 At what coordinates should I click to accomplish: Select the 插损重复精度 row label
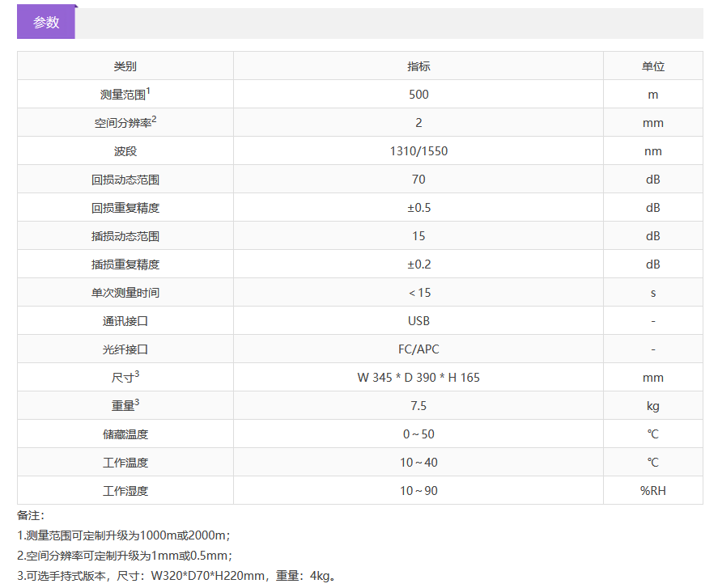coord(125,264)
